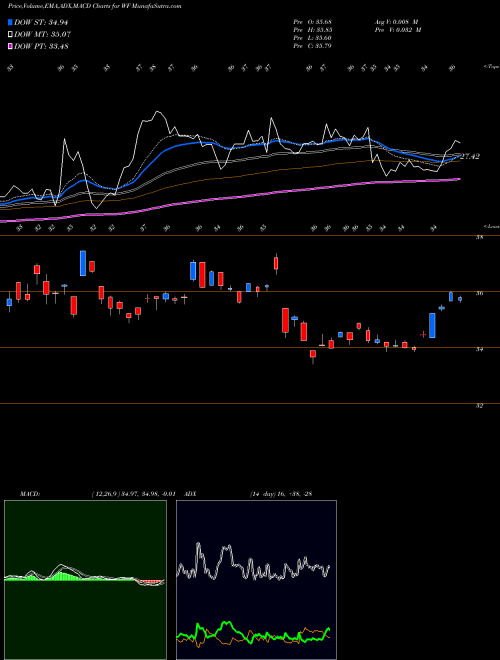The width and height of the screenshot is (500, 660).
Task: Click the latest small blue candlestick
Action: pos(460,299)
